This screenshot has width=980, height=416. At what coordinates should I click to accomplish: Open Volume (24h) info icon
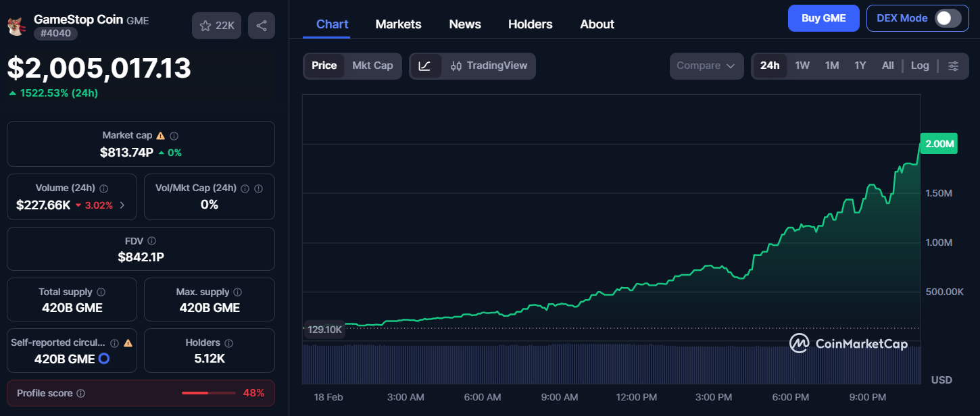[x=103, y=188]
